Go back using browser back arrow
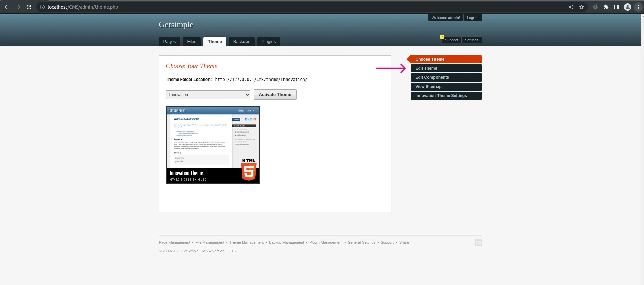Screen dimensions: 644x285 (x=7, y=7)
